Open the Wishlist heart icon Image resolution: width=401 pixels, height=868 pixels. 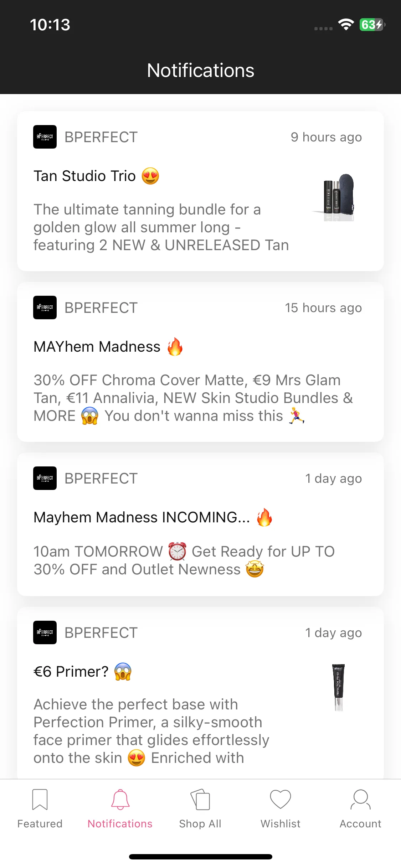point(281,799)
